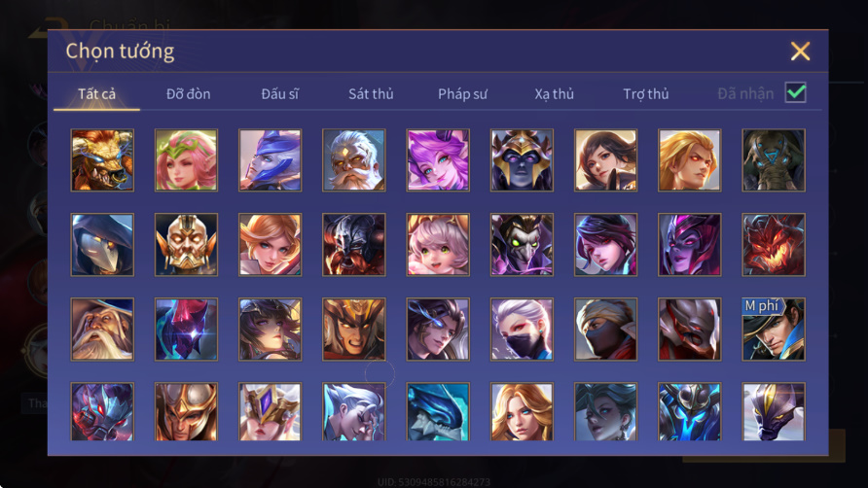Pick the purple-haired girl with cat ears
868x488 pixels.
tap(438, 160)
